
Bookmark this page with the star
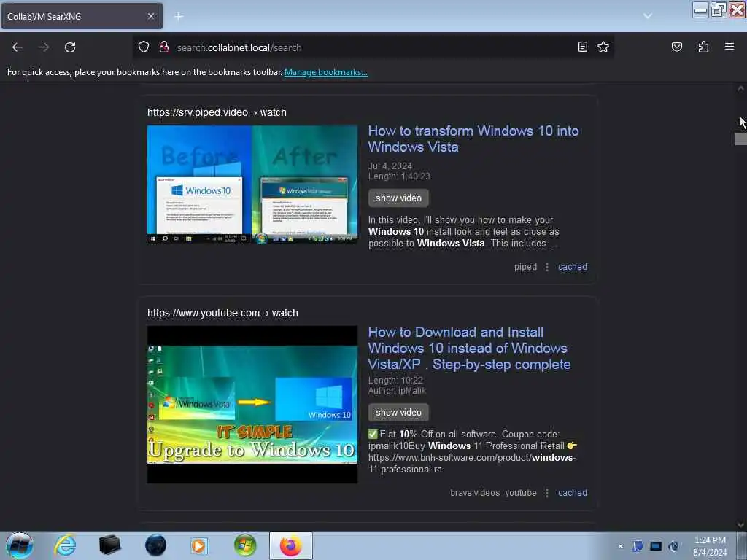click(603, 47)
